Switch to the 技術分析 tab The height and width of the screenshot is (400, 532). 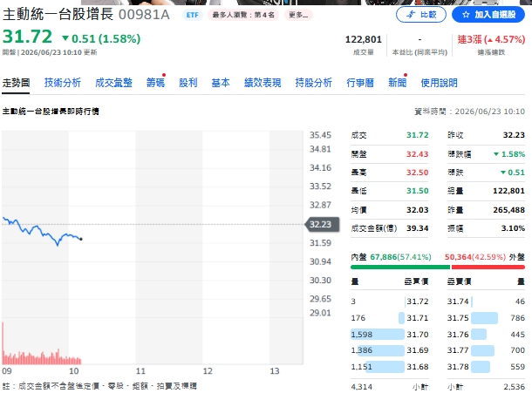(x=63, y=83)
